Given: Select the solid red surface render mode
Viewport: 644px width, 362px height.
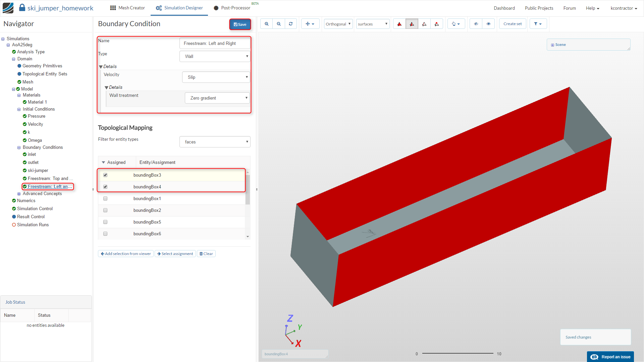Looking at the screenshot, I should [399, 24].
